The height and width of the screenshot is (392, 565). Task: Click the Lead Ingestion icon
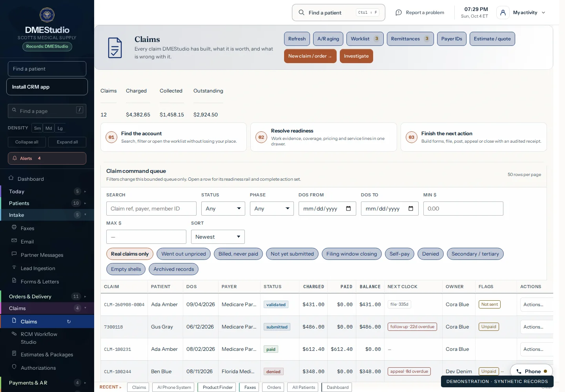coord(14,267)
